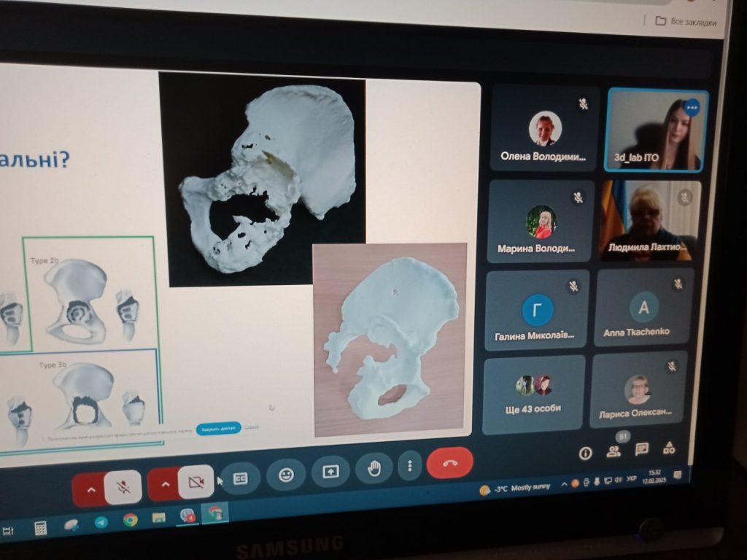This screenshot has height=560, width=747.
Task: Open the activities icon
Action: coord(668,448)
